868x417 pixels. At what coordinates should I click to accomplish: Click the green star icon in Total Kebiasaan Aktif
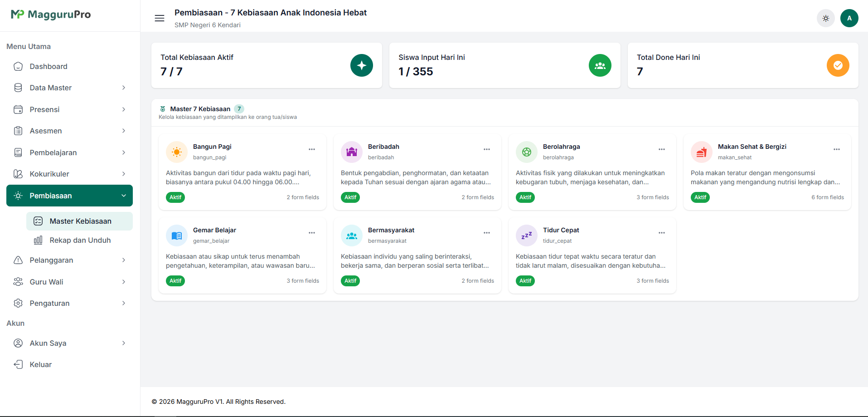coord(362,65)
